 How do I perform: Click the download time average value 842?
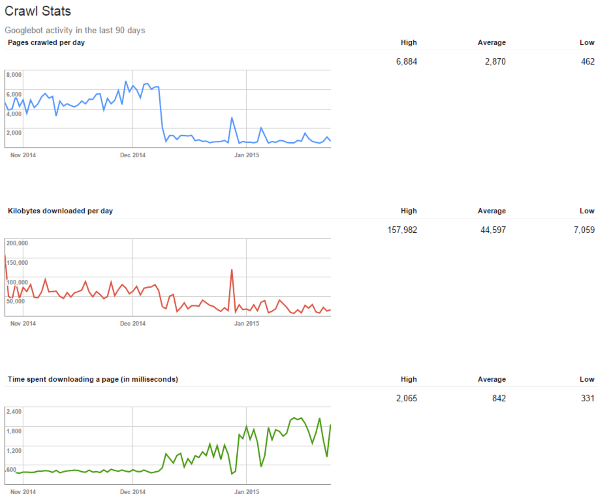coord(499,398)
